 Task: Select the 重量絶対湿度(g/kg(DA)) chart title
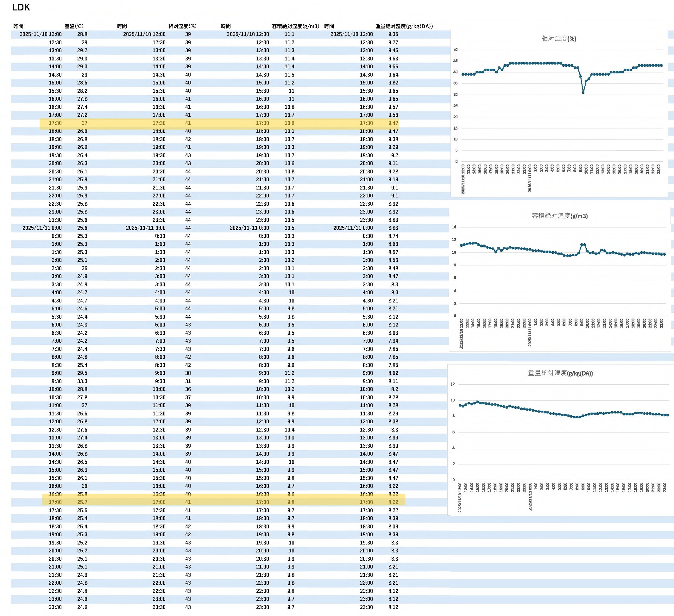[560, 373]
